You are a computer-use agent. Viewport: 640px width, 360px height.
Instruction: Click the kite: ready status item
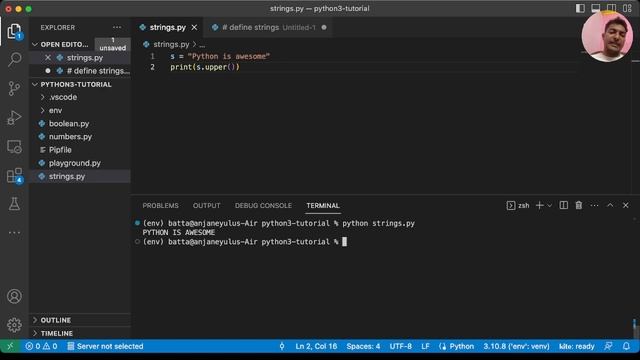(576, 346)
